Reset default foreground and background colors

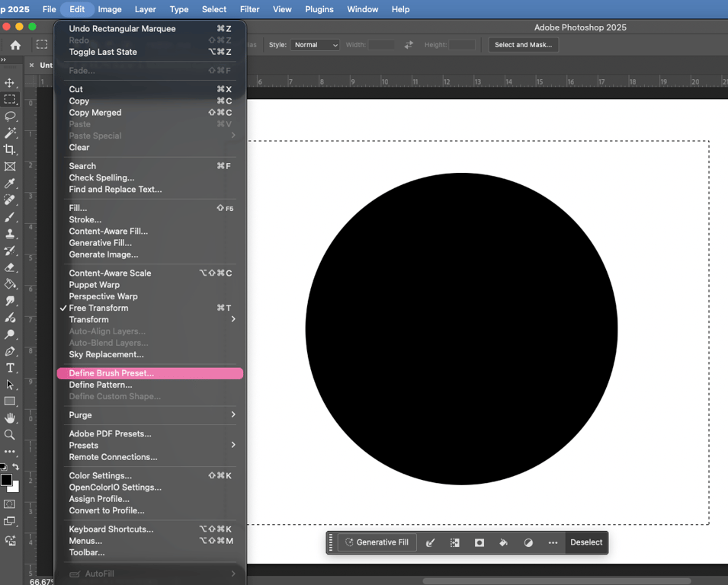tap(3, 467)
